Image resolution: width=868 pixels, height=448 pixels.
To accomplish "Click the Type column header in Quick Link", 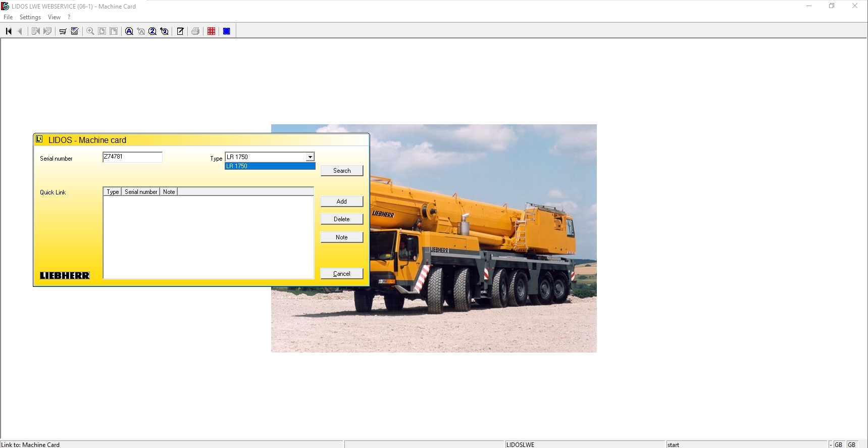I will [113, 192].
